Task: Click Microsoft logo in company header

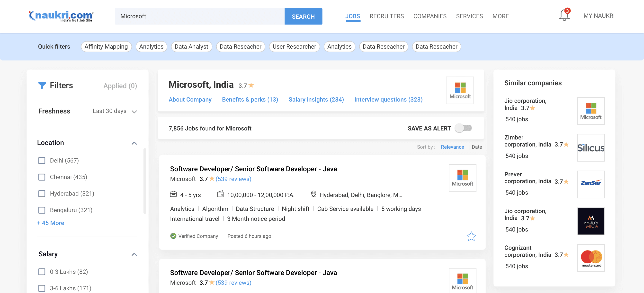Action: pyautogui.click(x=459, y=90)
